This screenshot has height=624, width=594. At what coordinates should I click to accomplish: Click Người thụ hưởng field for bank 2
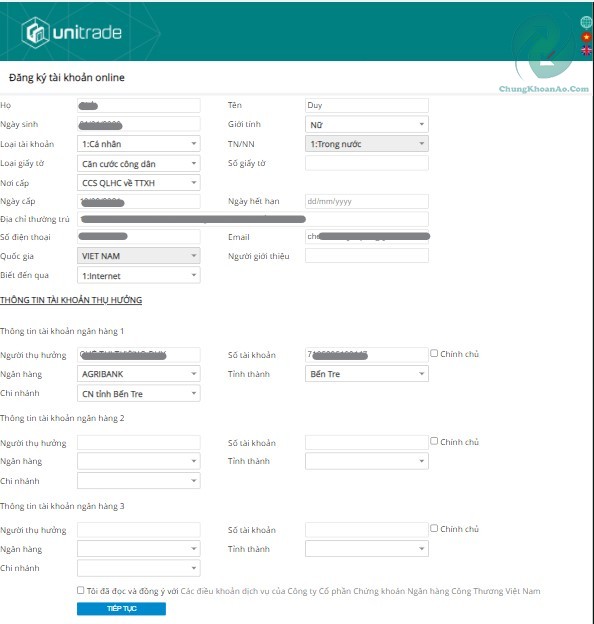[x=139, y=443]
